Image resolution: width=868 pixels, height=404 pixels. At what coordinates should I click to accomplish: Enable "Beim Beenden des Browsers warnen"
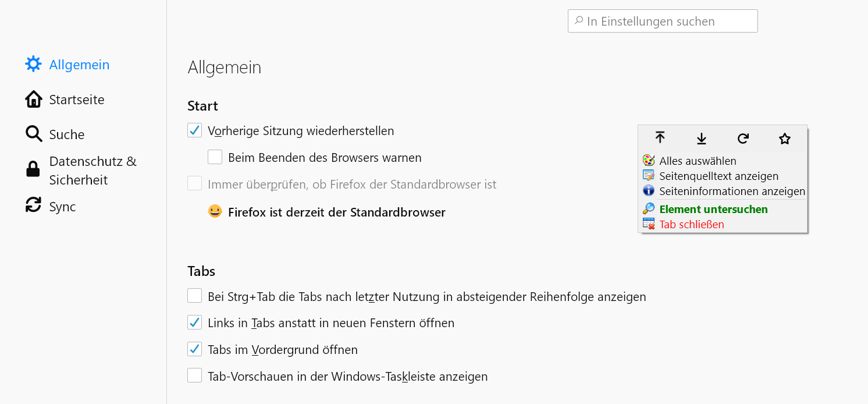[x=215, y=157]
